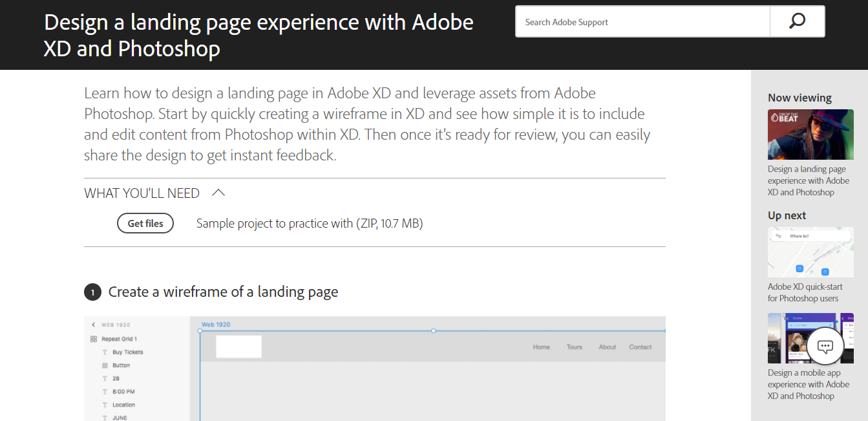Collapse the WHAT YOU'LL NEED section
Viewport: 868px width, 421px height.
[218, 192]
